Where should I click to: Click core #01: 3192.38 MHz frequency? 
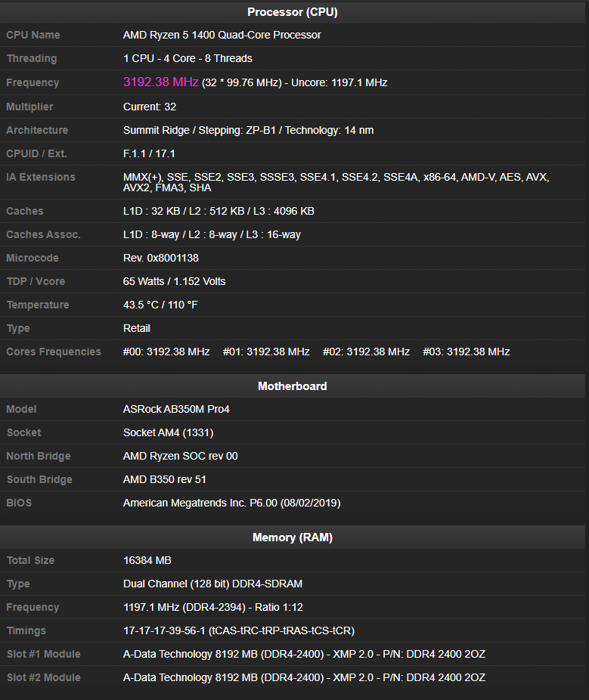point(266,352)
